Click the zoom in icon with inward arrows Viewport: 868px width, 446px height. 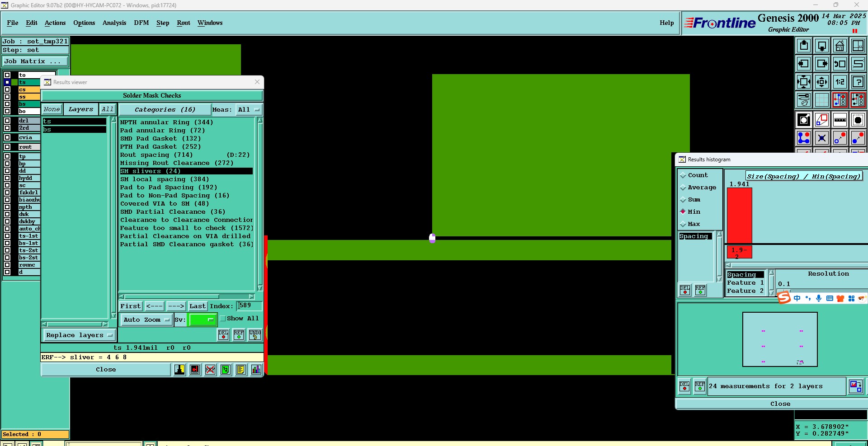[x=804, y=82]
